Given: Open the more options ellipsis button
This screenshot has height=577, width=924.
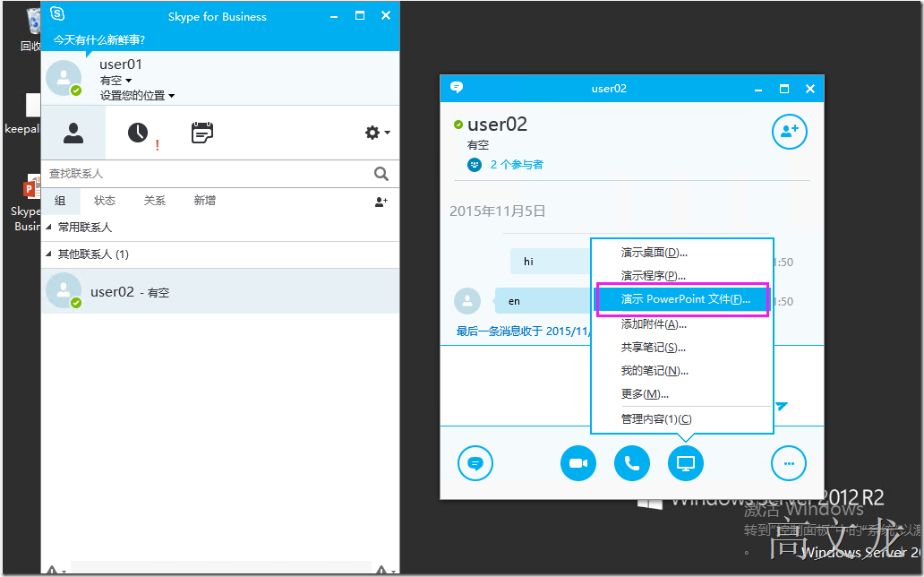Looking at the screenshot, I should pyautogui.click(x=789, y=463).
